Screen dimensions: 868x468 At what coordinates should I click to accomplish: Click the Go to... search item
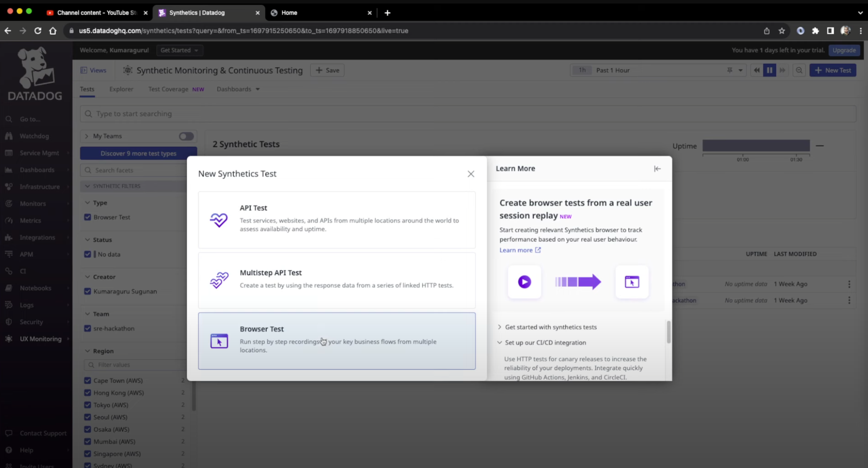pos(30,119)
